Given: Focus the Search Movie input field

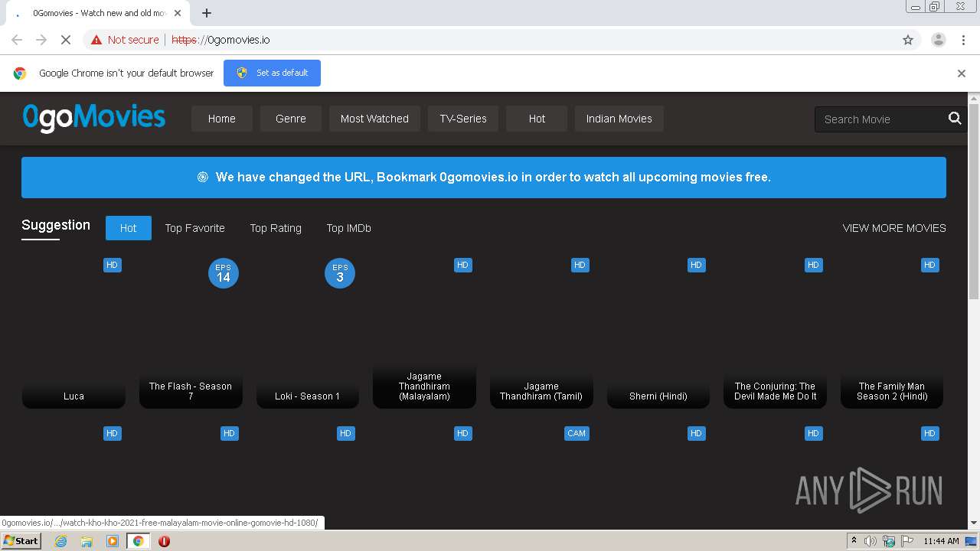Looking at the screenshot, I should tap(880, 119).
